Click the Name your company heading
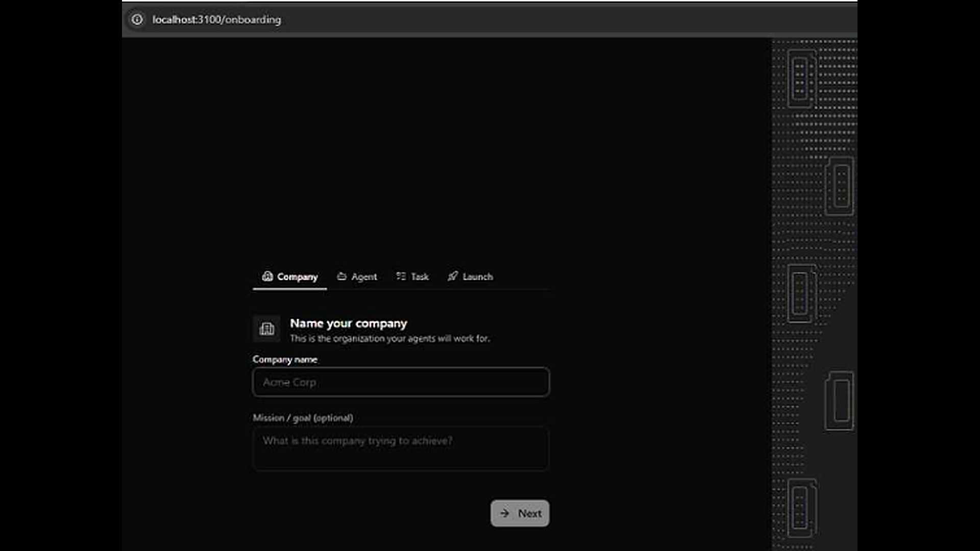This screenshot has width=980, height=551. 349,323
